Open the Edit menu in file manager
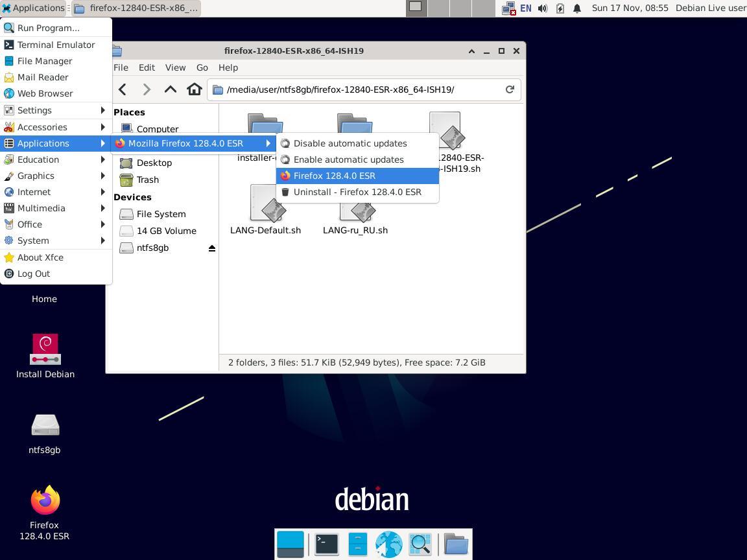 click(147, 67)
